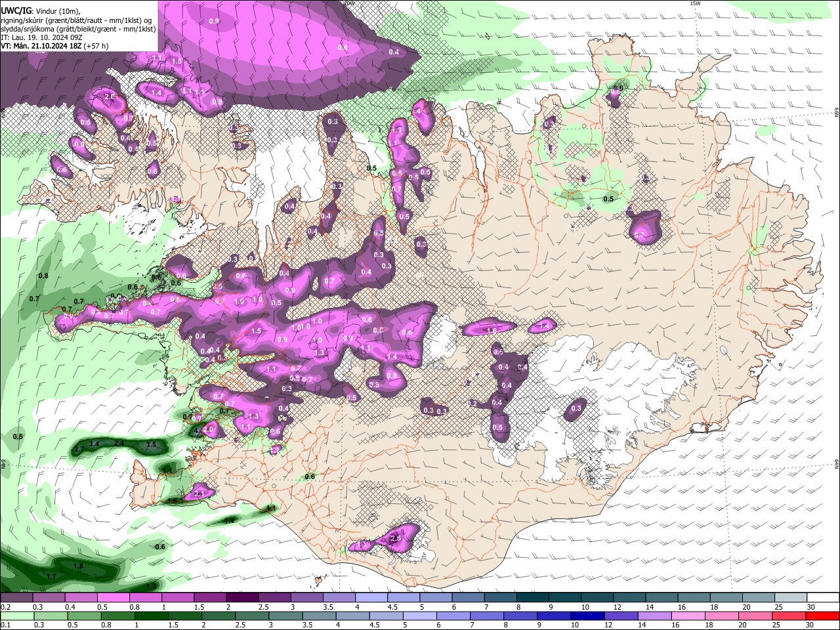Click the bright pink swatch between upper 0.5 and 0.8
This screenshot has height=630, width=840.
click(x=113, y=598)
